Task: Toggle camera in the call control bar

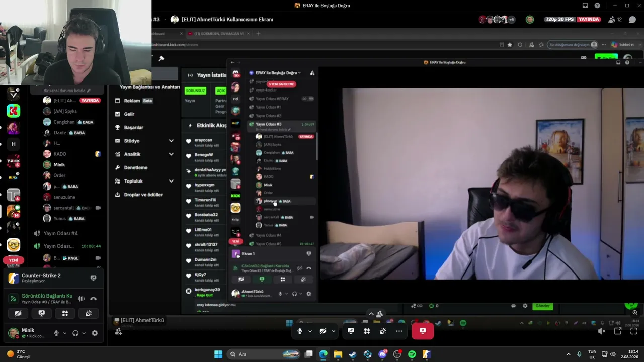Action: [323, 331]
